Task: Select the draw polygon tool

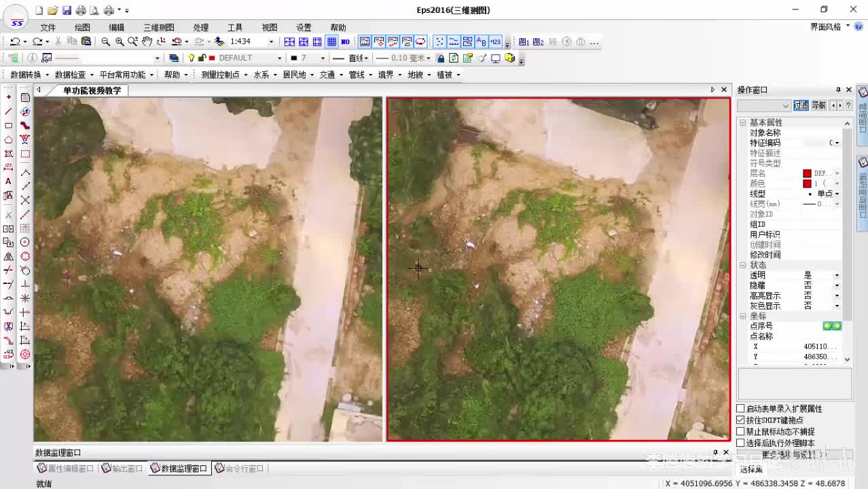Action: tap(8, 140)
